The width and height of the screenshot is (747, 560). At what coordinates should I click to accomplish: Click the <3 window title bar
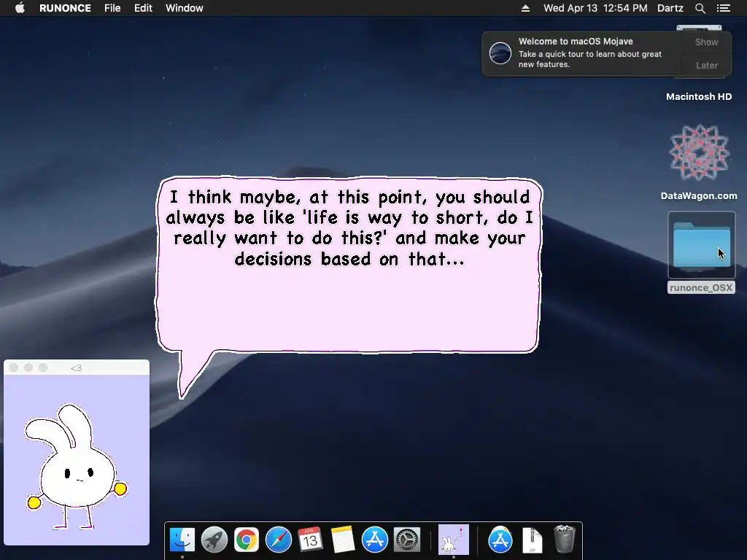(x=76, y=367)
